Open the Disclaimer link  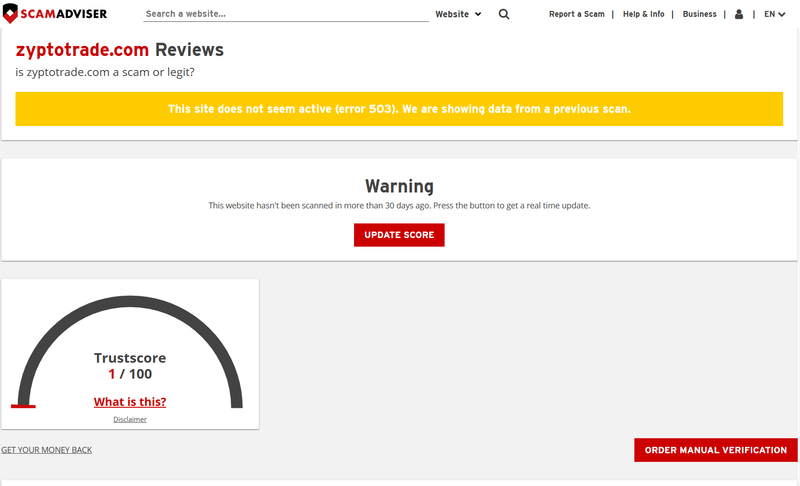coord(130,419)
